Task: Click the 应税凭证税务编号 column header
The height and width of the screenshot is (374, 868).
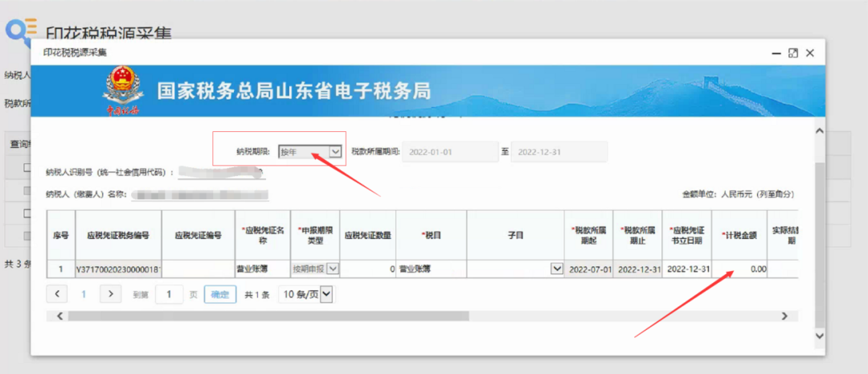Action: click(118, 235)
